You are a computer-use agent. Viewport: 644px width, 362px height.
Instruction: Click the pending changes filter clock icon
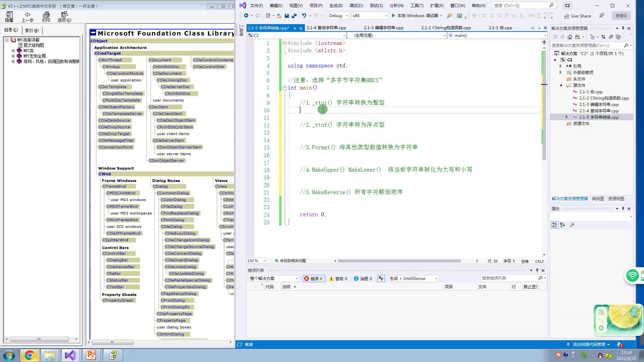click(592, 37)
